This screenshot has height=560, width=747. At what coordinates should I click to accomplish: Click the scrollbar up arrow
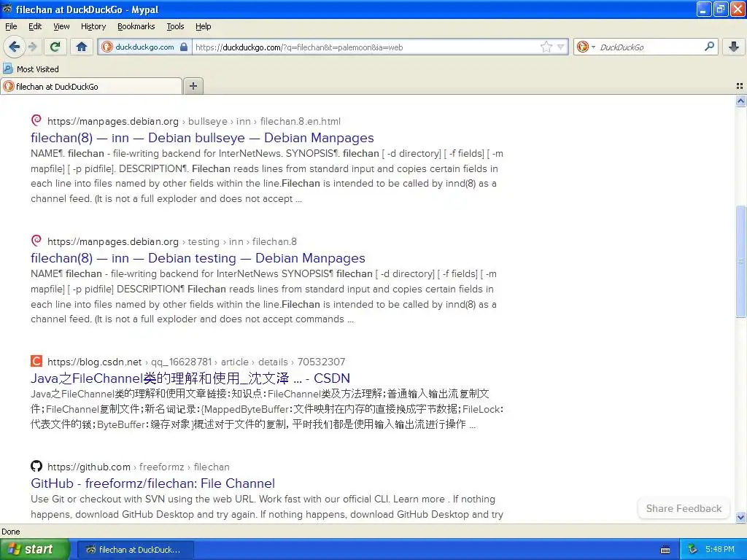740,101
